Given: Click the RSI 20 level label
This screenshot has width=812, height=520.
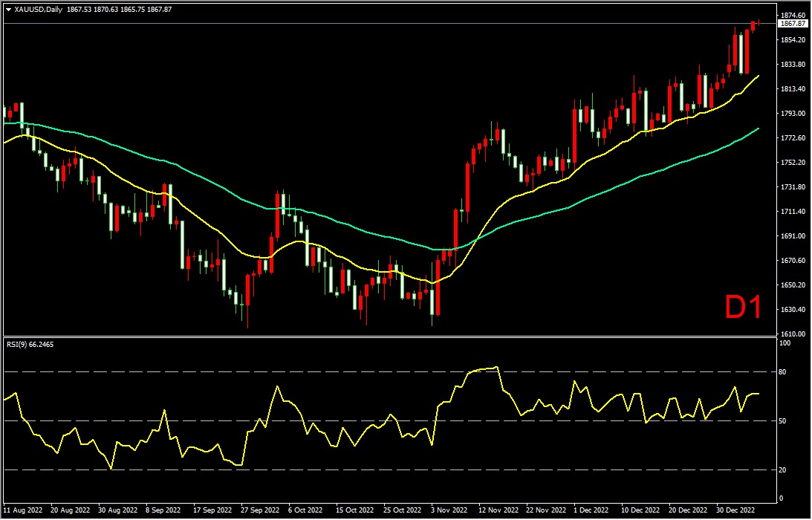Looking at the screenshot, I should tap(783, 470).
